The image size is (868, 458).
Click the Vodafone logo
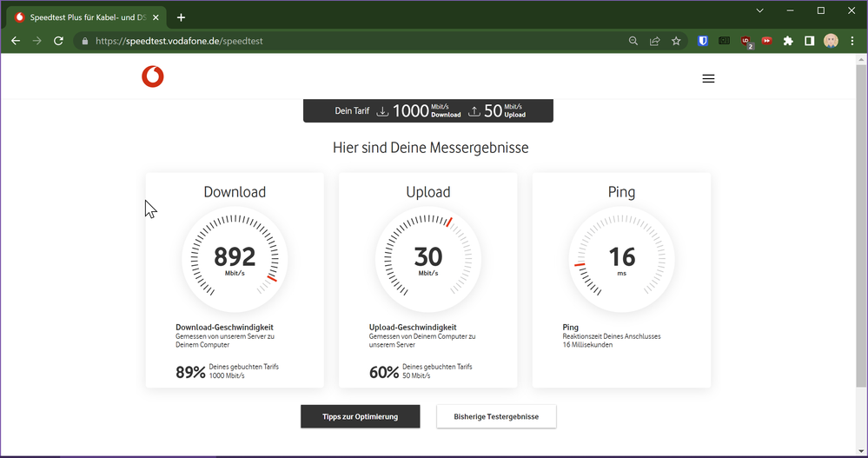[x=153, y=77]
